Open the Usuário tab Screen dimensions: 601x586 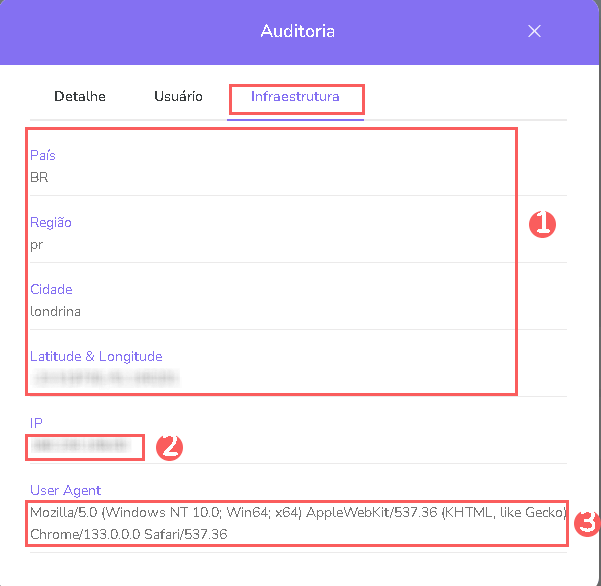tap(178, 97)
